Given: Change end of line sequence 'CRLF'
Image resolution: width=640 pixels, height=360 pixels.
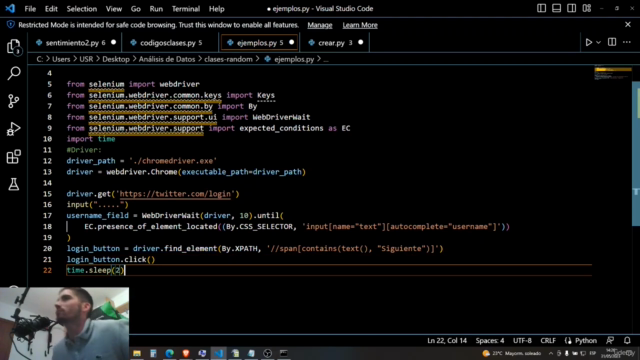Looking at the screenshot, I should click(x=548, y=340).
